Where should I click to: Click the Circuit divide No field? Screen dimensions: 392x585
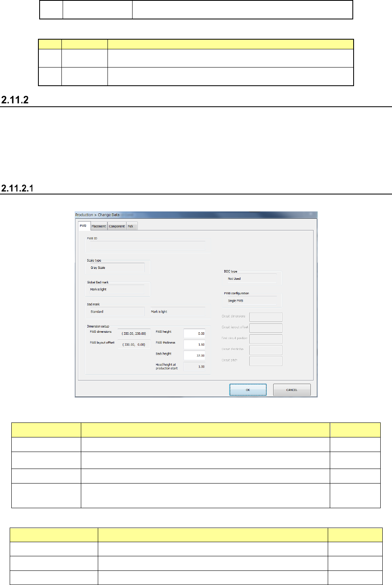tap(266, 350)
